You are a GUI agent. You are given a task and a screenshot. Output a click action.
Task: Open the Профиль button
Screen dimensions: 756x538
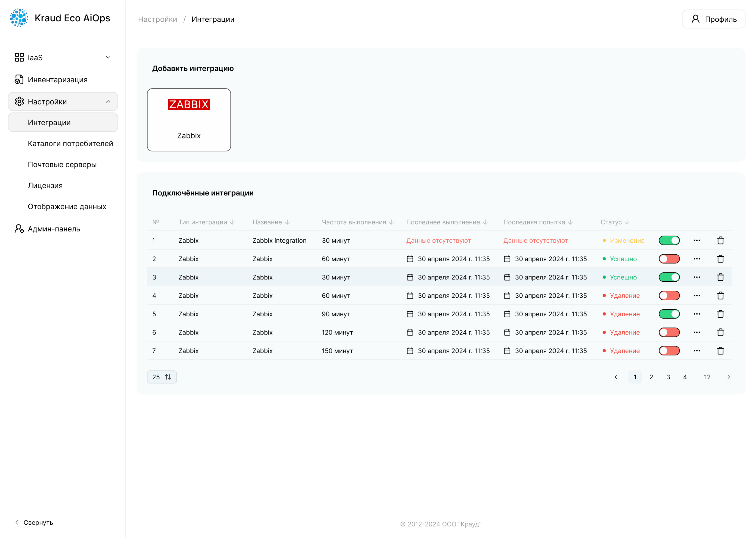(713, 19)
